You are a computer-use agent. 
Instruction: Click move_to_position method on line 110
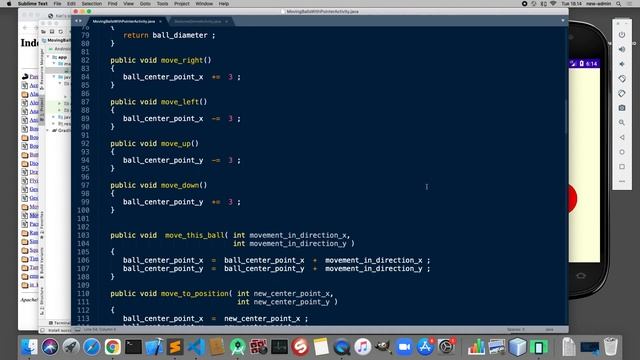coord(194,293)
